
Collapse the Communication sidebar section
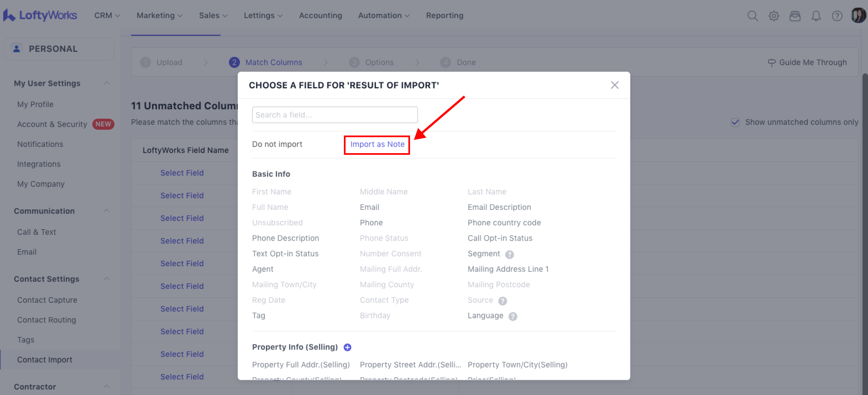click(x=107, y=211)
